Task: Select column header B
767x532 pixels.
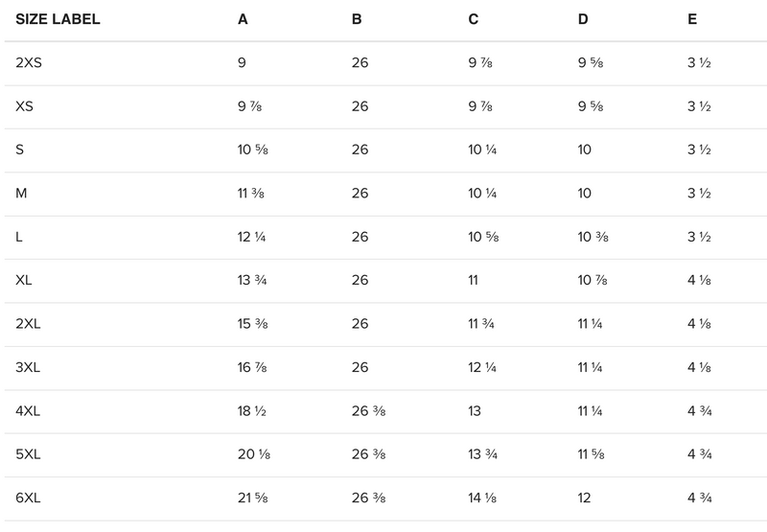Action: point(357,19)
